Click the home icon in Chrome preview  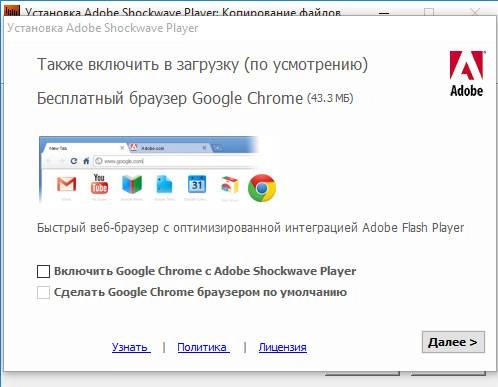pyautogui.click(x=86, y=161)
